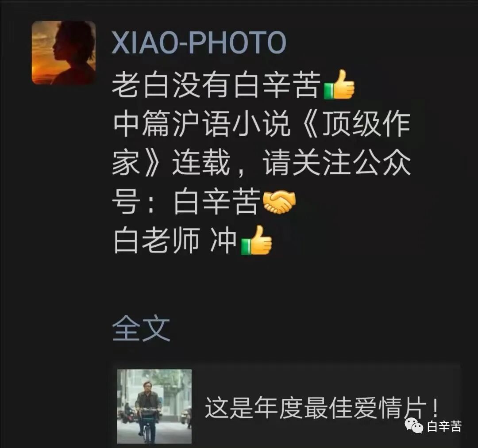Click the phrase 中篇沪语小说
Viewport: 478px width, 448px height.
click(201, 124)
